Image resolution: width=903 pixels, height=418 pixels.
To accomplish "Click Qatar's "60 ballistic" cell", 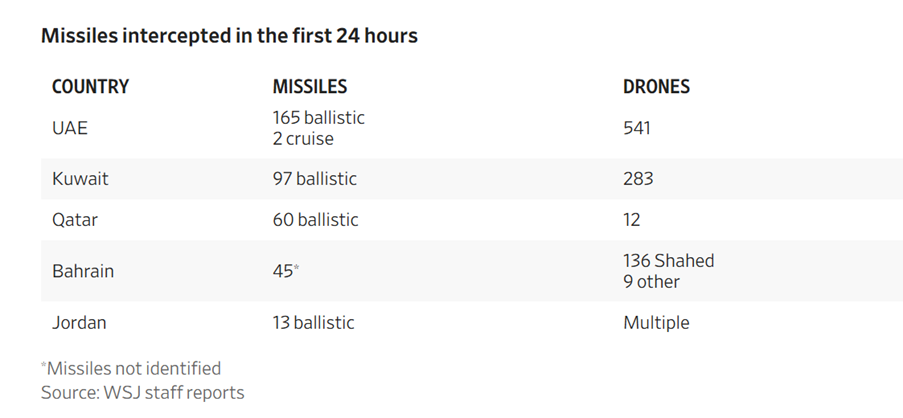I will 315,219.
